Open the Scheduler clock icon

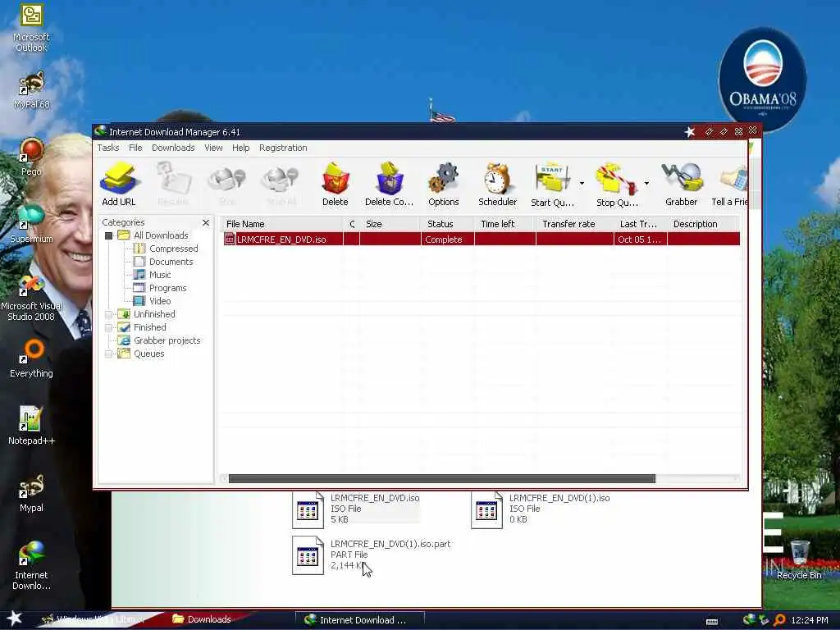498,184
